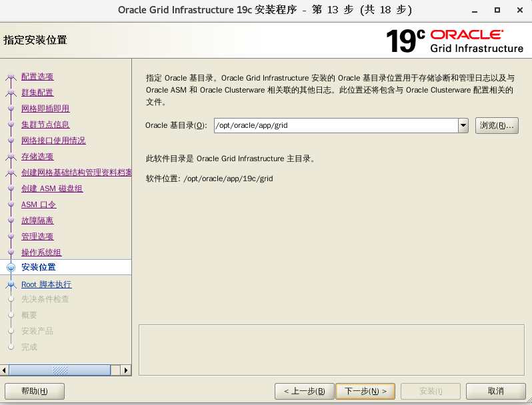Viewport: 532px width, 405px height.
Task: Close the installer window
Action: [x=519, y=10]
